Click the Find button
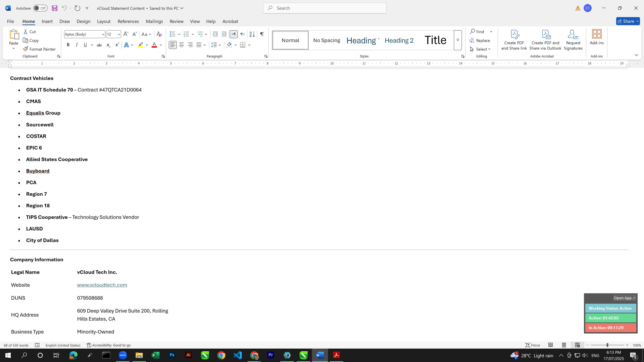The image size is (644, 362). pos(477,32)
